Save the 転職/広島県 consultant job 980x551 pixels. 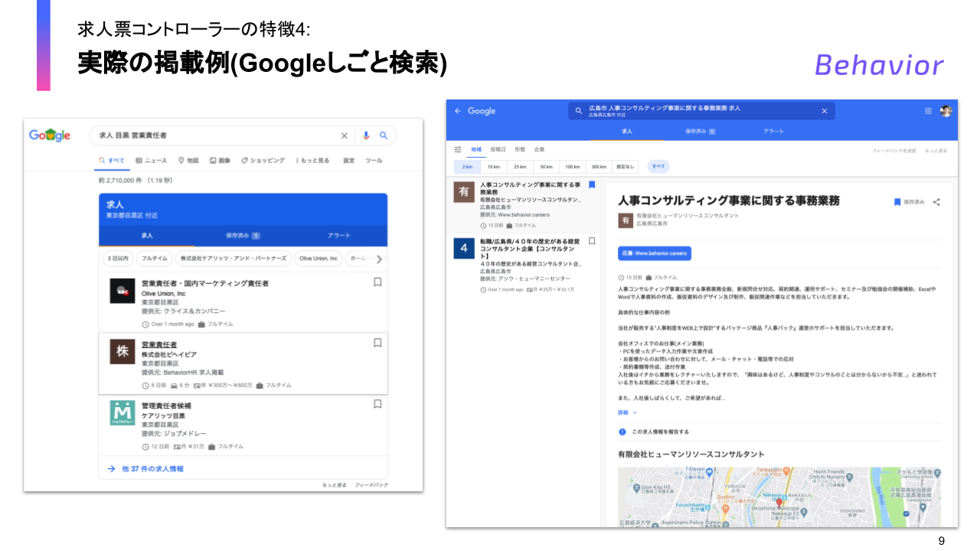click(591, 241)
